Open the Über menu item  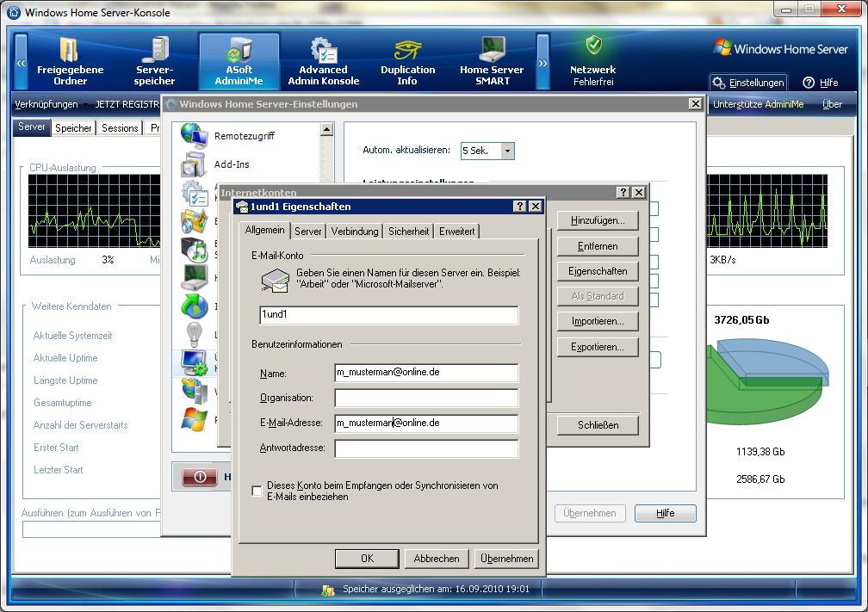pos(832,104)
